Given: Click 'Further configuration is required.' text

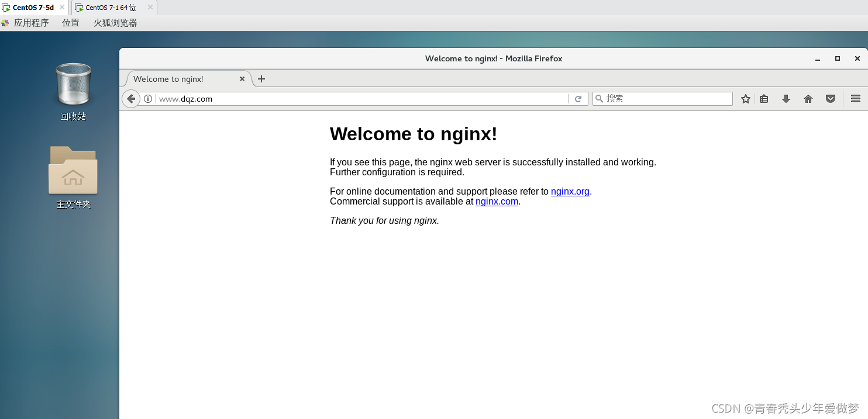Looking at the screenshot, I should 397,172.
